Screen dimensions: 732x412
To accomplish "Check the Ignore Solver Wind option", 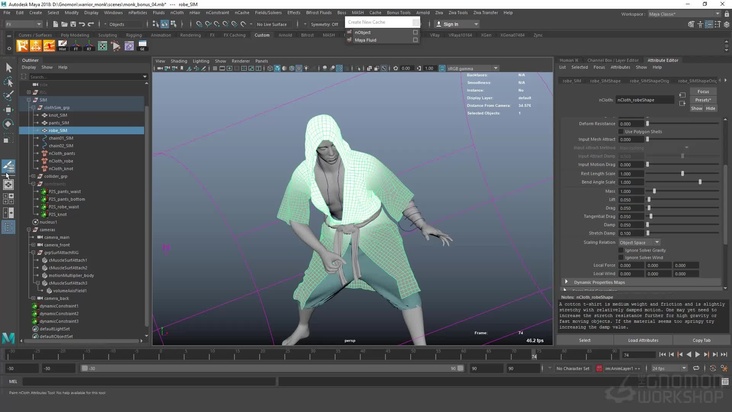I will (622, 257).
